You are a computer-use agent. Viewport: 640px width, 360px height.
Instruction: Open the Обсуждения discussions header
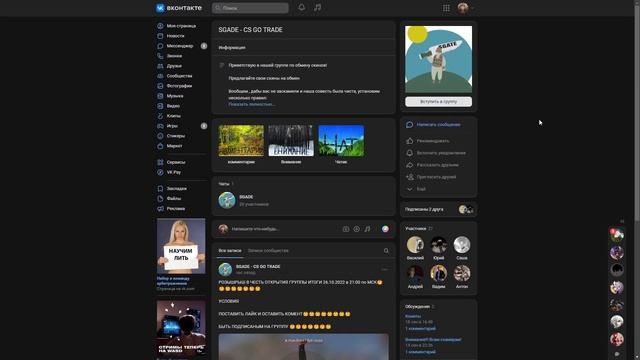click(420, 307)
